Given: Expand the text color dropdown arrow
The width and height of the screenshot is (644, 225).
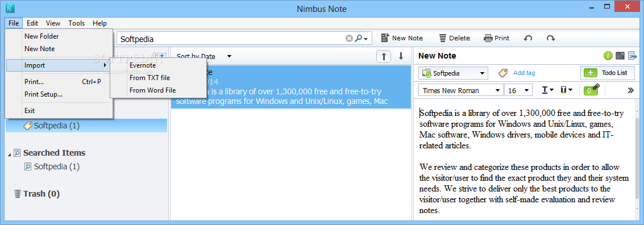Looking at the screenshot, I should point(551,90).
